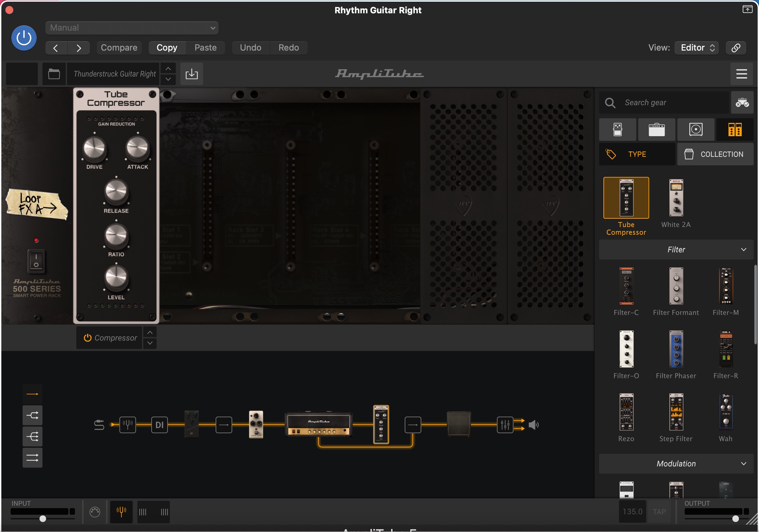Toggle the tuner button in bottom bar
The image size is (759, 532).
pyautogui.click(x=121, y=512)
